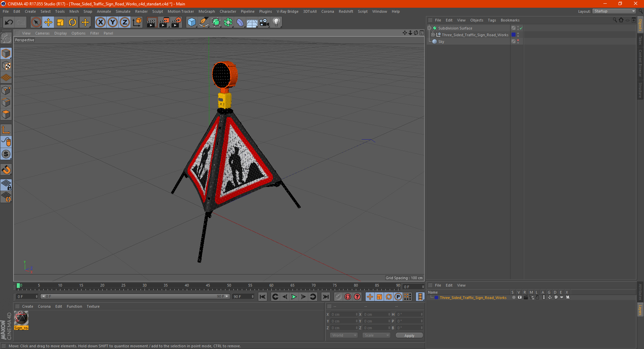Click the Apply button
Image resolution: width=644 pixels, height=349 pixels.
point(409,336)
